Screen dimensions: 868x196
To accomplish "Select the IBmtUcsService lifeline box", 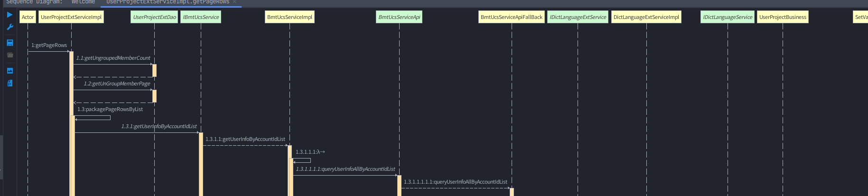I will [x=201, y=17].
